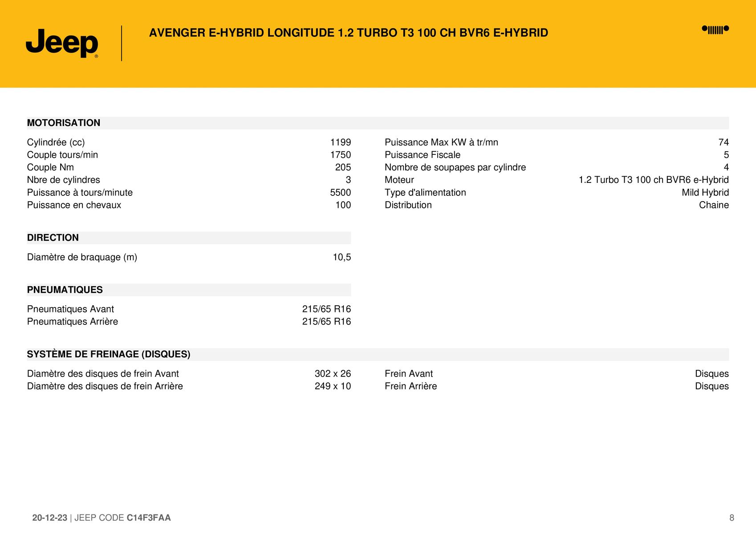756x534 pixels.
Task: Click Puissance Max KW à tr/mn label
Action: pyautogui.click(x=441, y=142)
